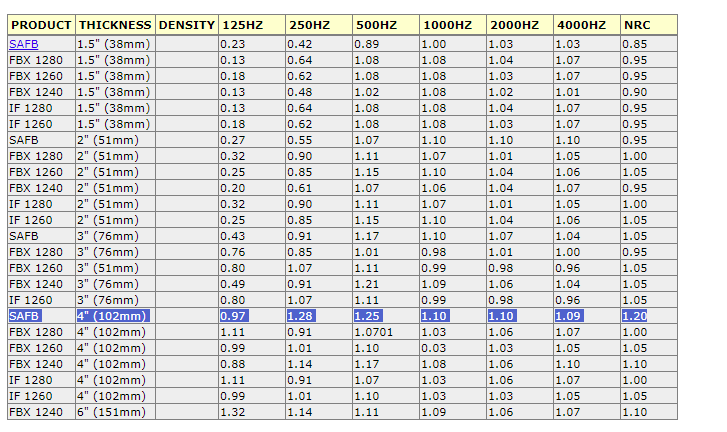Click 0.98 in the FBX 1280 3" row
Image resolution: width=727 pixels, height=432 pixels.
pos(434,252)
